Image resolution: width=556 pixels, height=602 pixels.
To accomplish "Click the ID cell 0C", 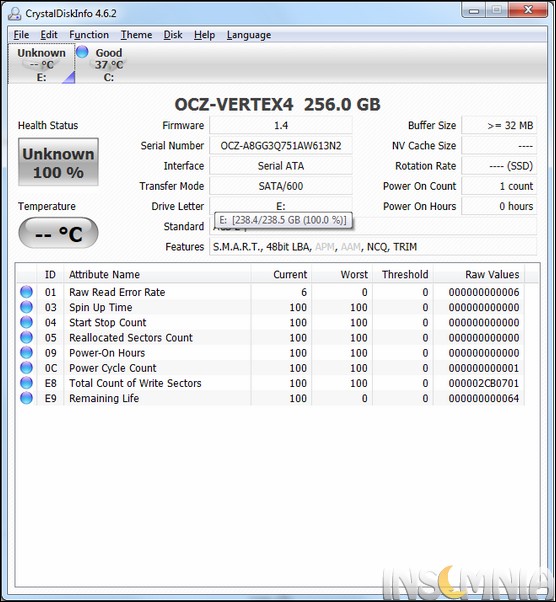I will tap(51, 368).
